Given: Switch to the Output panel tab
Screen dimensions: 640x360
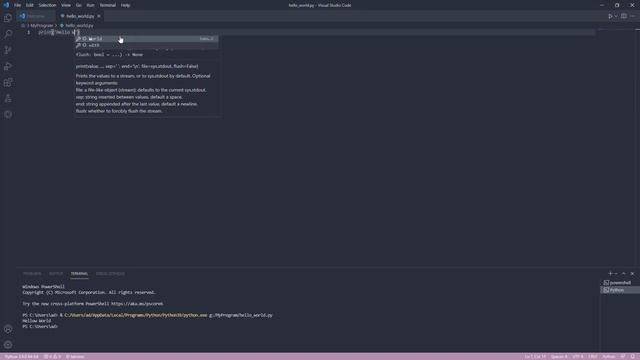Looking at the screenshot, I should point(56,273).
